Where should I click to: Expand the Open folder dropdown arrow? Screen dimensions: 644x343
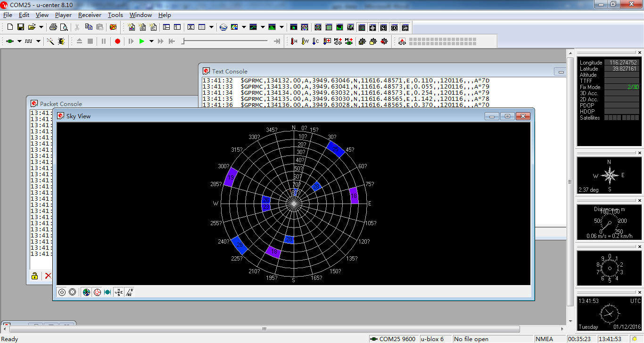click(41, 27)
